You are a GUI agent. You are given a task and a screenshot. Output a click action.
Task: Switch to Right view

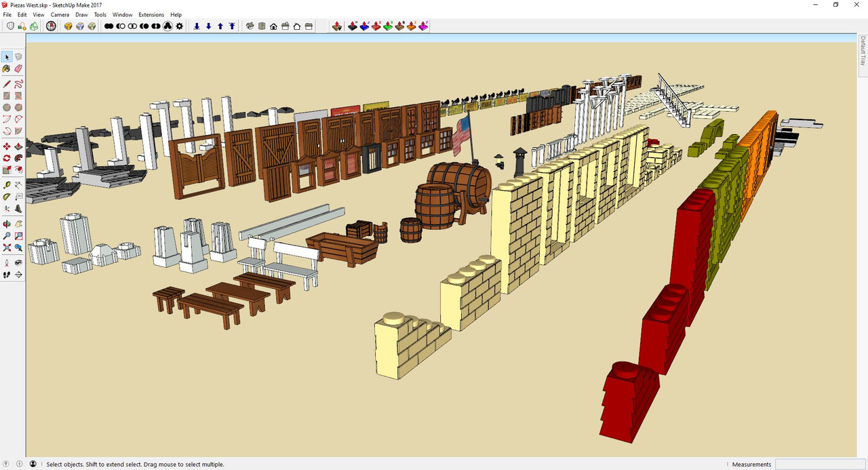pos(285,26)
